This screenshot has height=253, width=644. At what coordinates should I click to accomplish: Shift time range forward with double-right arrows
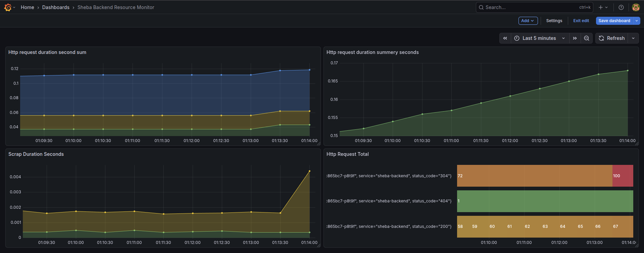tap(575, 38)
